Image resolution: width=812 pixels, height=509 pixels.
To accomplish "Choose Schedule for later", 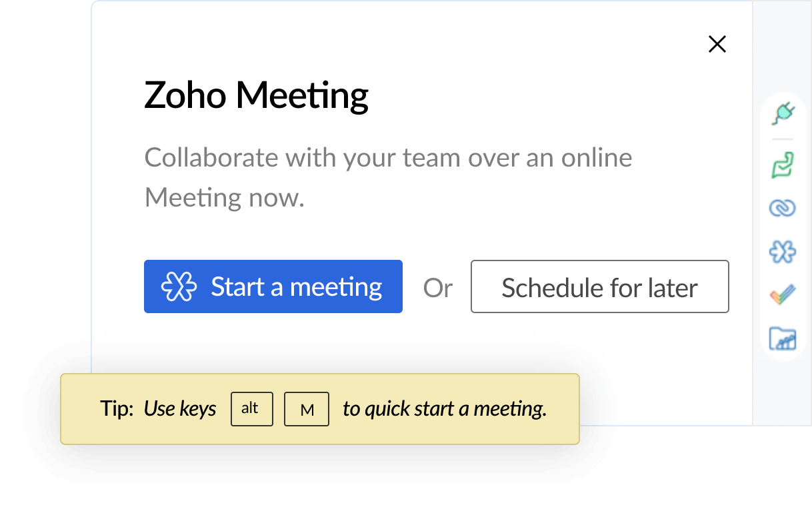I will coord(599,286).
